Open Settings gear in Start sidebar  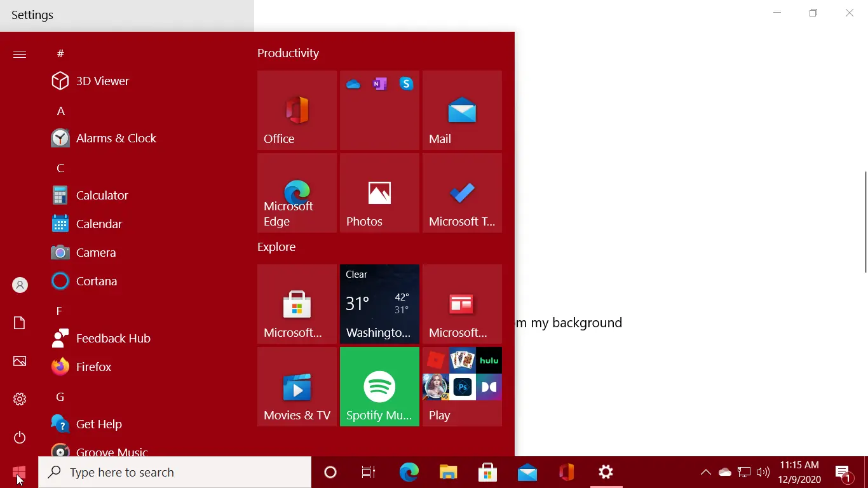tap(20, 399)
